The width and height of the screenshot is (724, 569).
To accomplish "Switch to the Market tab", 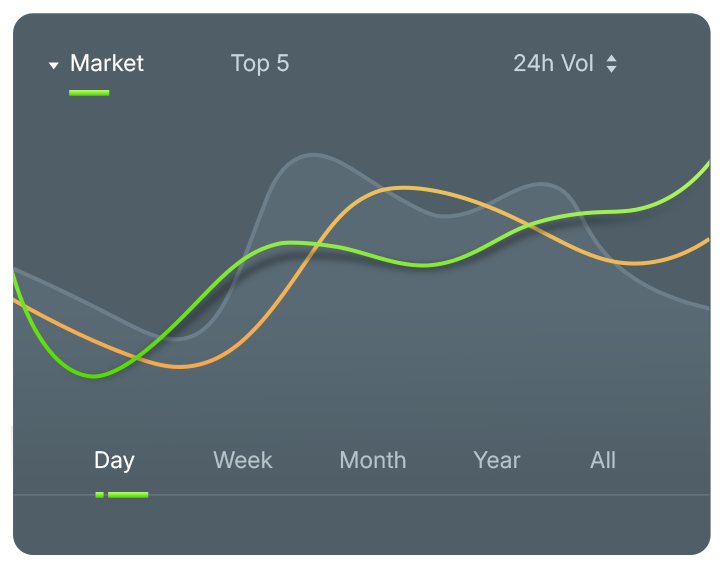I will pos(106,64).
